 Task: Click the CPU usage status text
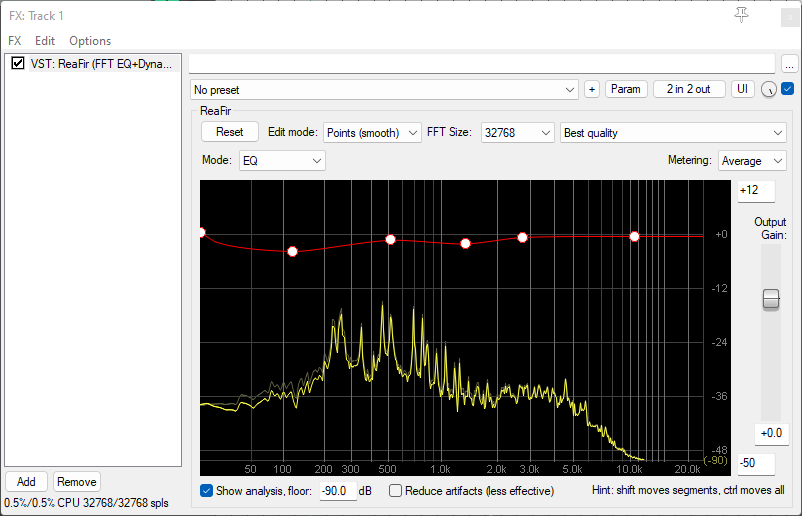(x=86, y=503)
